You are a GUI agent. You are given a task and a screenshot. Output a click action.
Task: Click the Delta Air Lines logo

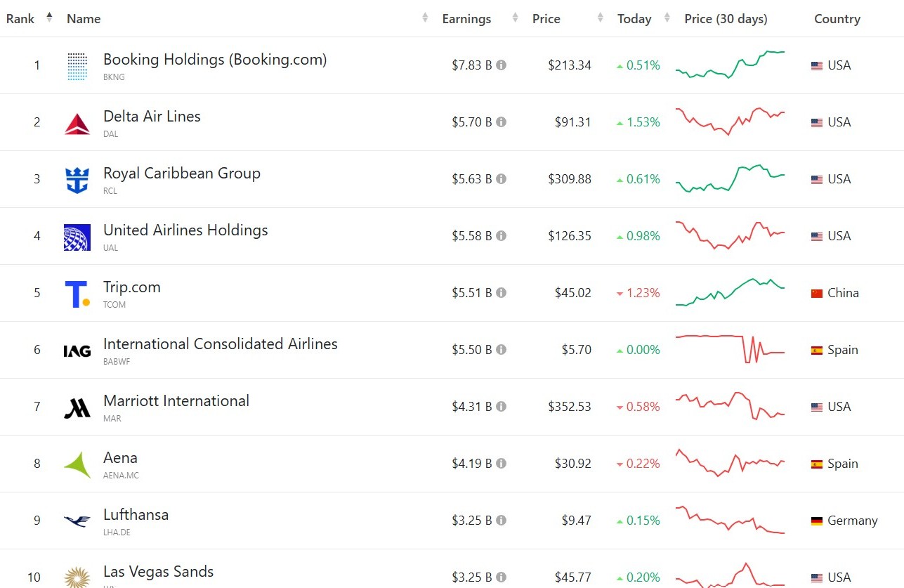pos(77,124)
